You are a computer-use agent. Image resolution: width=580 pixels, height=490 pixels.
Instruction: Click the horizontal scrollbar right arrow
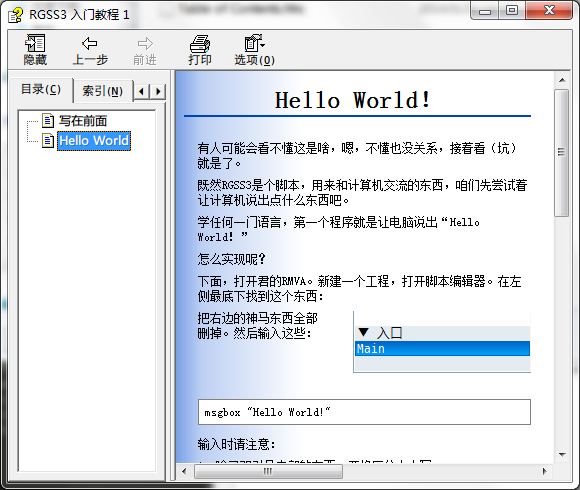point(544,471)
